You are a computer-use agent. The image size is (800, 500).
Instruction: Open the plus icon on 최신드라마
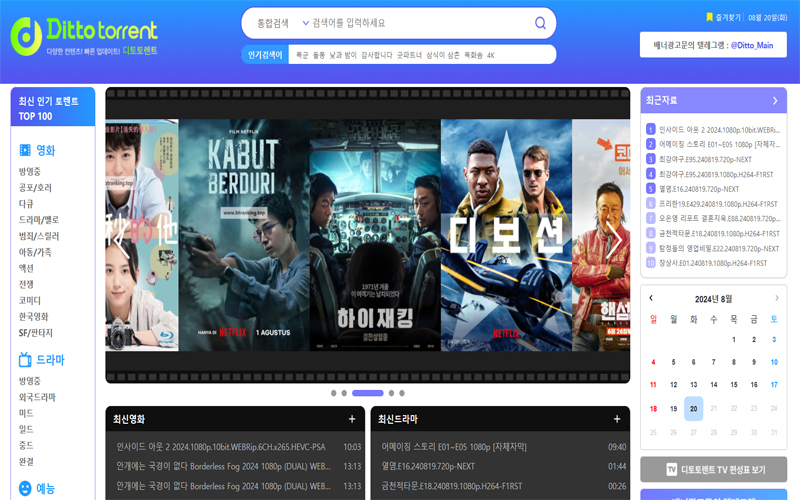[x=617, y=419]
